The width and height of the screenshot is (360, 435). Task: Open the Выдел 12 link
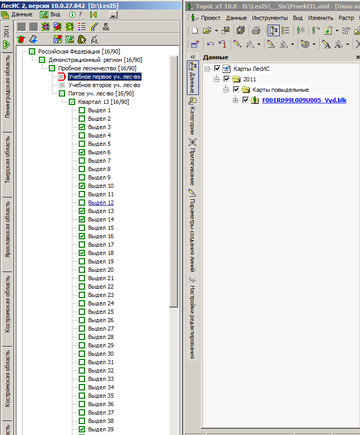coord(101,203)
